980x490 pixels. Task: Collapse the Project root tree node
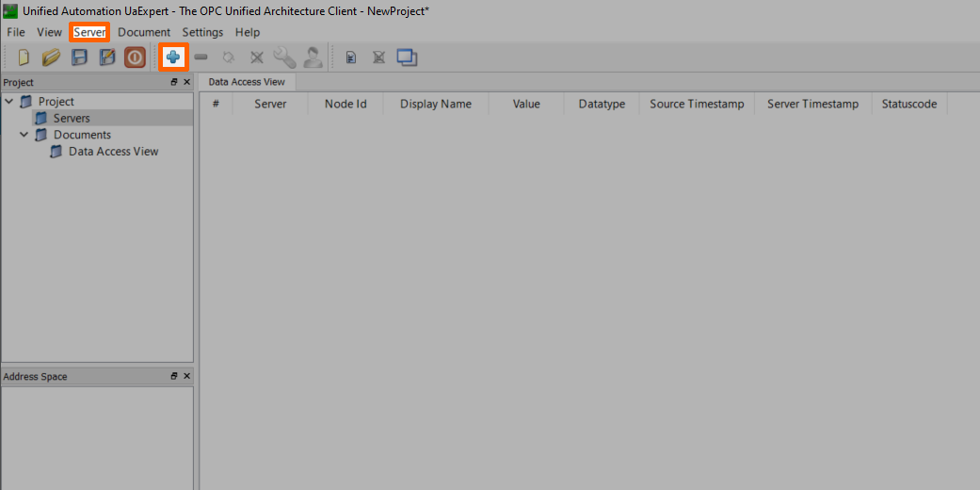pyautogui.click(x=9, y=102)
